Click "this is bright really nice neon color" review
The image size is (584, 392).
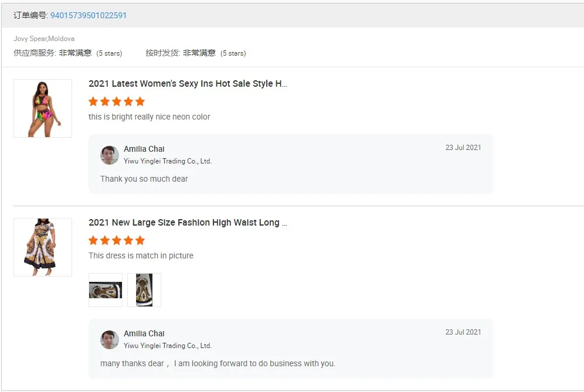(150, 117)
